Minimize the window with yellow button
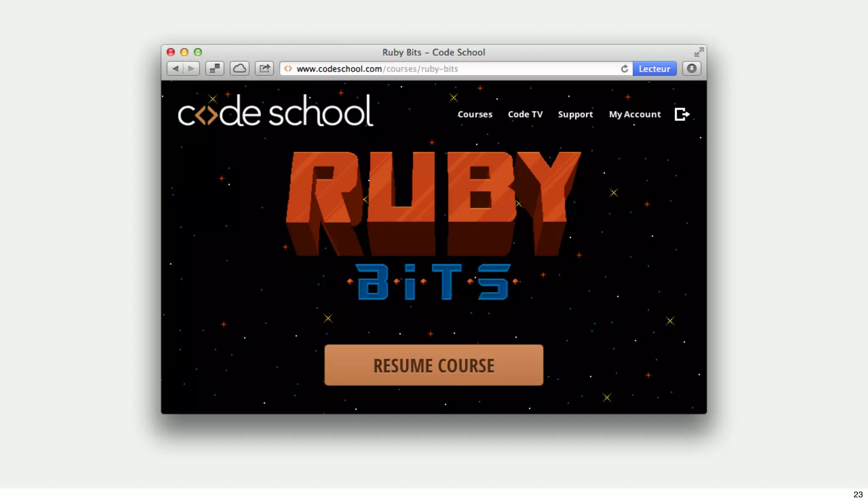 point(184,52)
